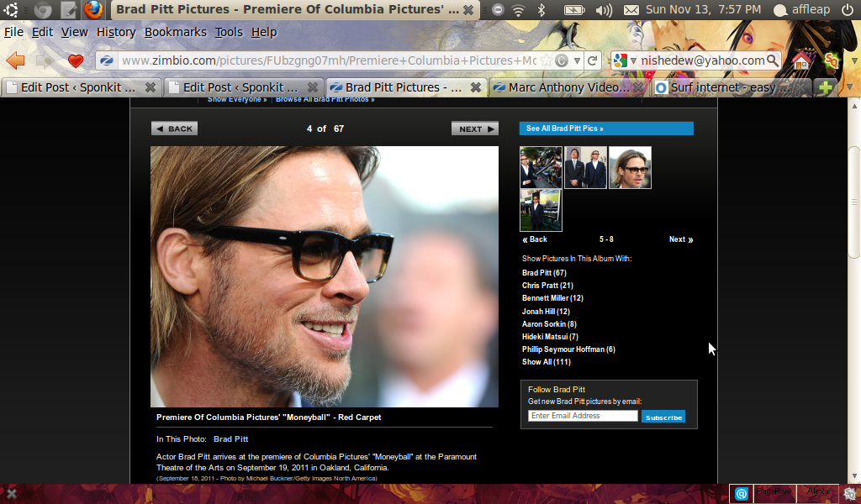Open the View menu
861x504 pixels.
(74, 33)
